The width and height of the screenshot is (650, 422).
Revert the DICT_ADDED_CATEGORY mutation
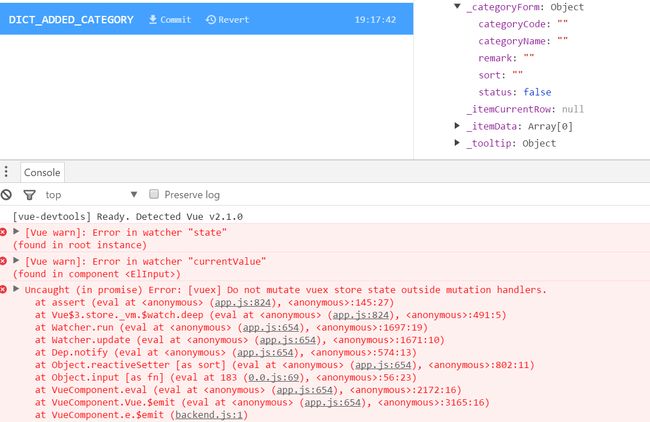click(228, 19)
